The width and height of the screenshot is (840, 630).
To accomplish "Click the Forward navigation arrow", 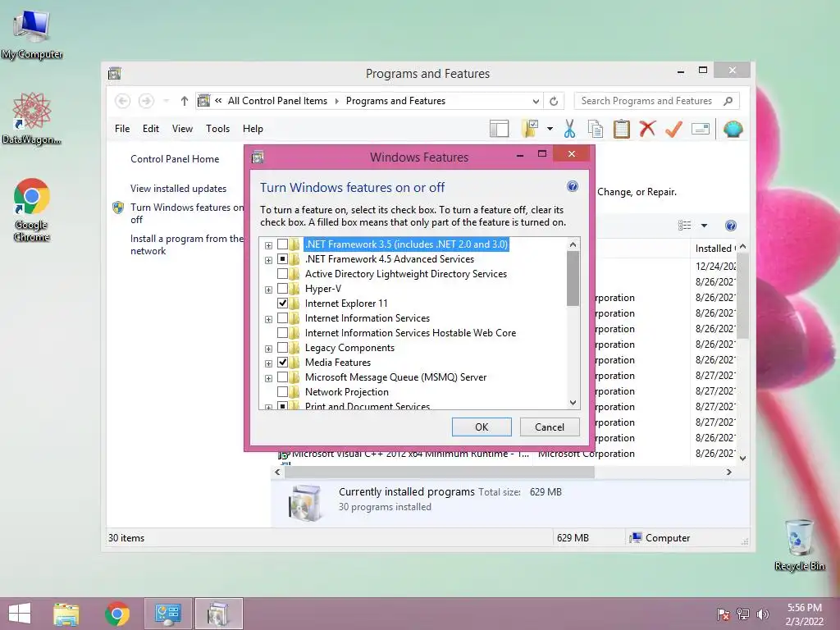I will pyautogui.click(x=146, y=101).
